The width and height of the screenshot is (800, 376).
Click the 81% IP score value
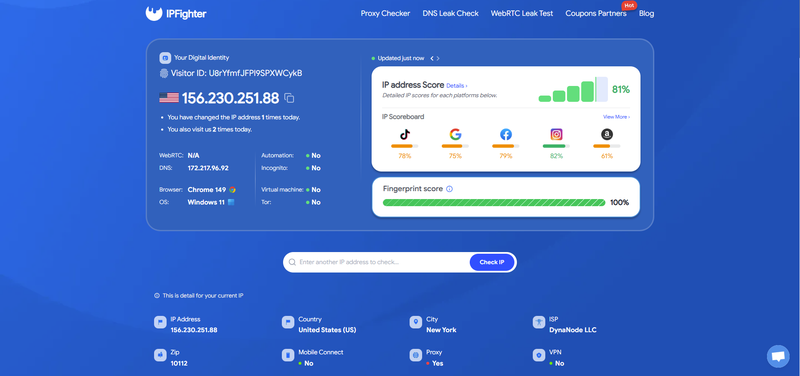[x=621, y=89]
